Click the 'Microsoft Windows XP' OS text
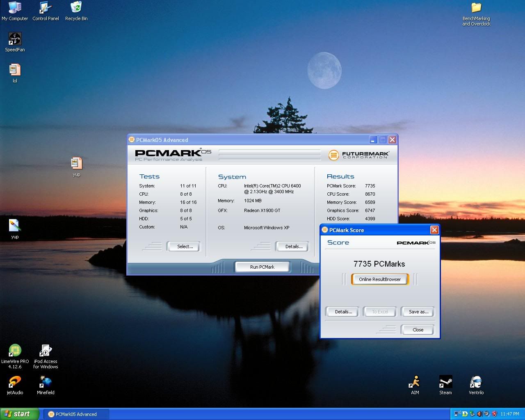525x420 pixels. click(267, 228)
